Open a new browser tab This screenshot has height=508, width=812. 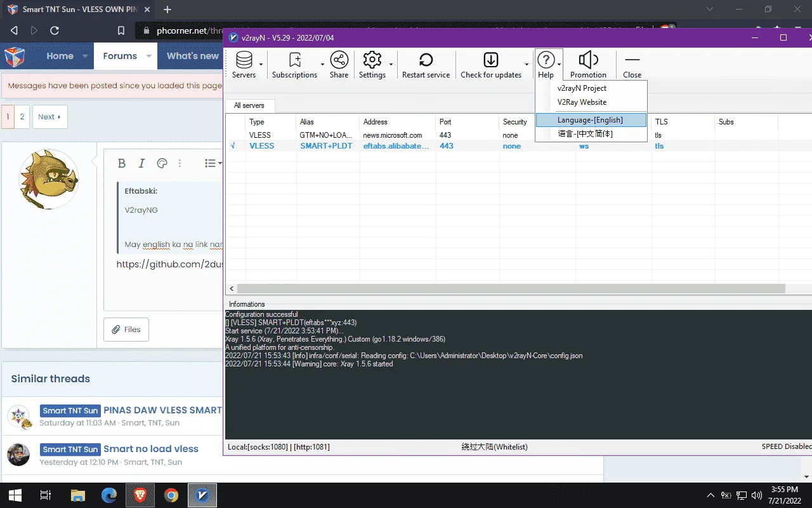(167, 10)
